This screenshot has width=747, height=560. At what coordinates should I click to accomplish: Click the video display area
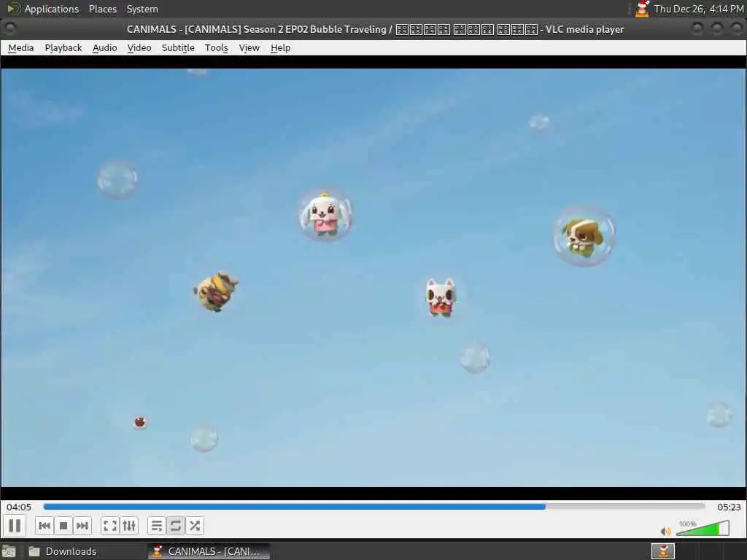click(x=373, y=277)
